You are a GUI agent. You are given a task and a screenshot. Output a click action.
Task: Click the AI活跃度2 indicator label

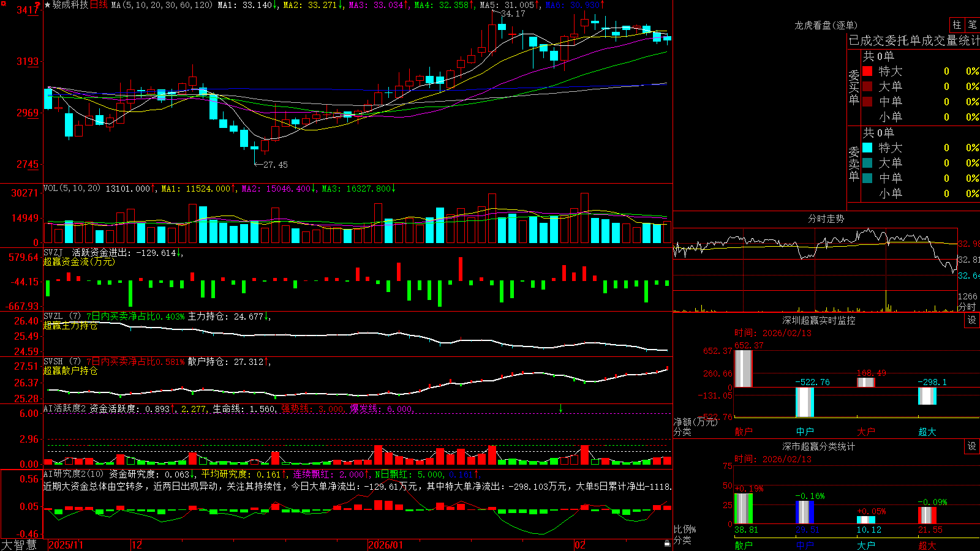pos(65,408)
